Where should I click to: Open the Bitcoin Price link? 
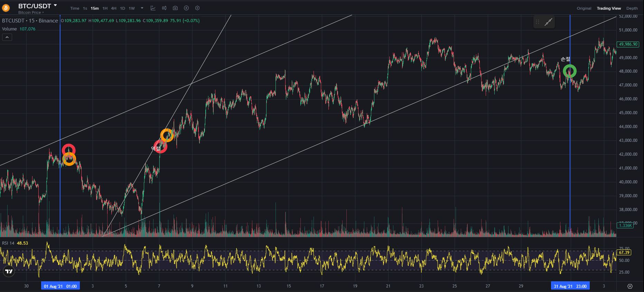pyautogui.click(x=31, y=12)
